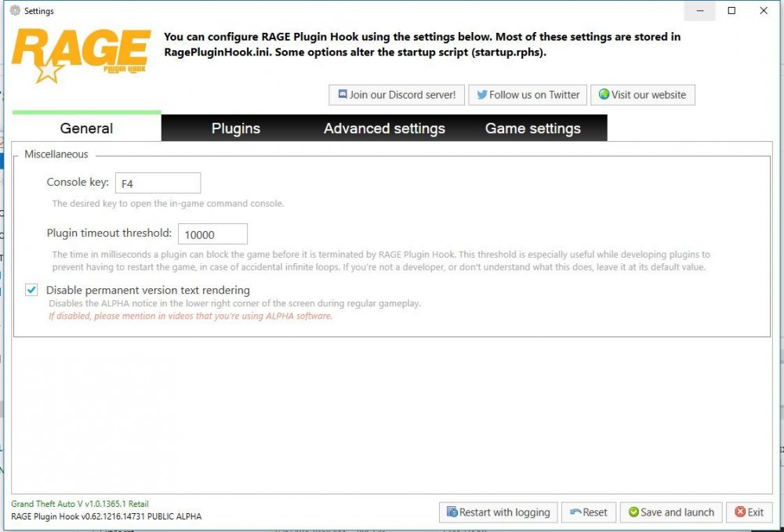Click Save and launch button
Screen dimensions: 784x532
pos(671,512)
